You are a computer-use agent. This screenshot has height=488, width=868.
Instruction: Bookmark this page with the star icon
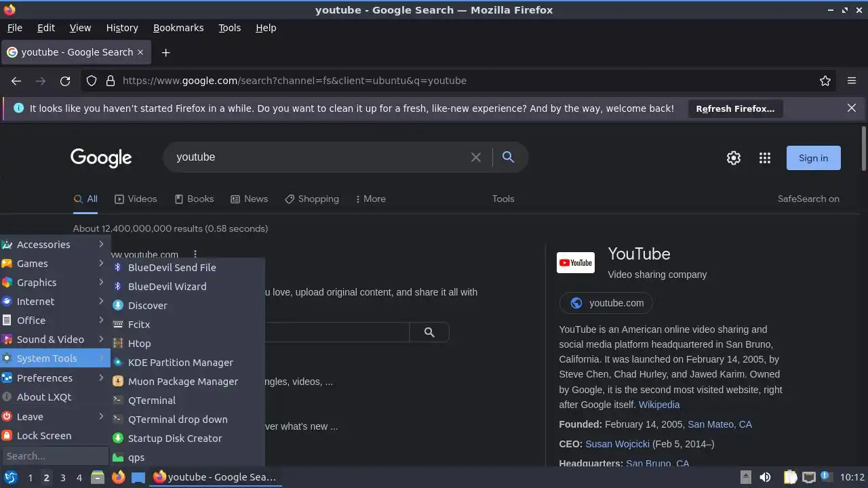click(825, 81)
